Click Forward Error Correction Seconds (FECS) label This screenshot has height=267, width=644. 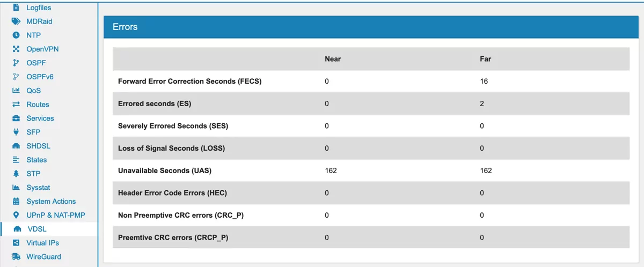(189, 81)
